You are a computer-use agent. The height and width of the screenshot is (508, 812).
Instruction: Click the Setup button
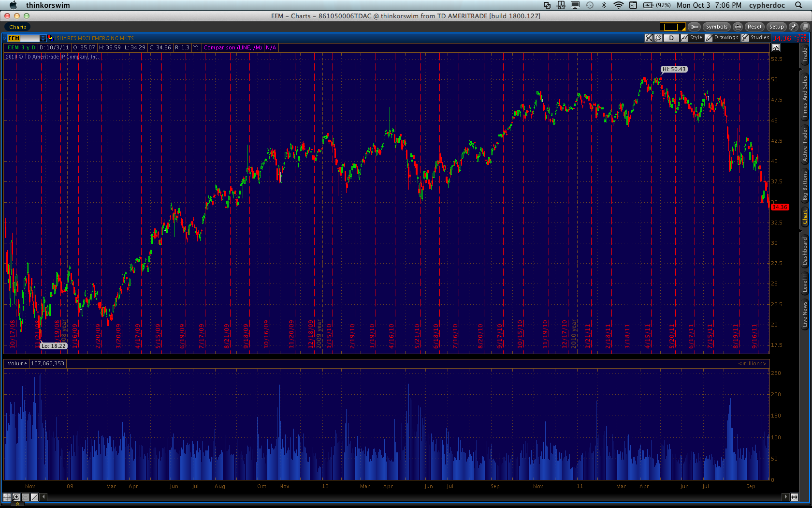pyautogui.click(x=776, y=27)
